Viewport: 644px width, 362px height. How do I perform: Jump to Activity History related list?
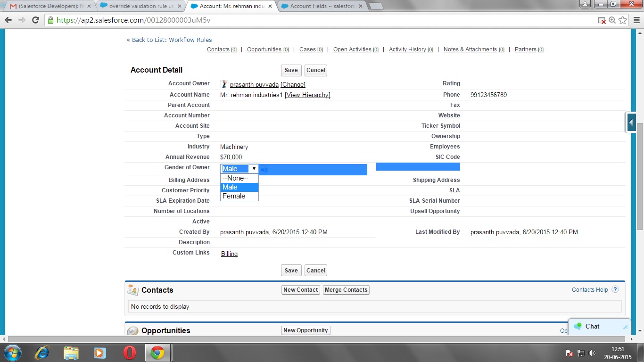tap(411, 49)
